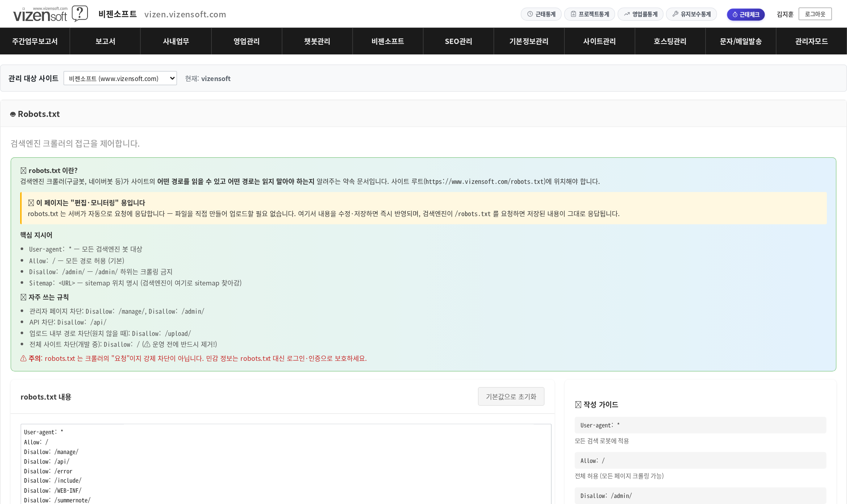Click the blue 근태체크 button

pos(746,15)
